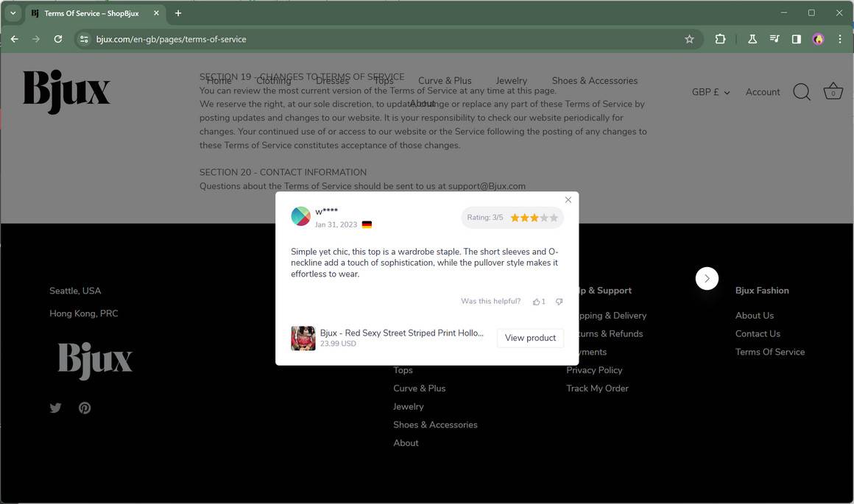The image size is (854, 504).
Task: Open the browser extensions puzzle icon
Action: 720,39
